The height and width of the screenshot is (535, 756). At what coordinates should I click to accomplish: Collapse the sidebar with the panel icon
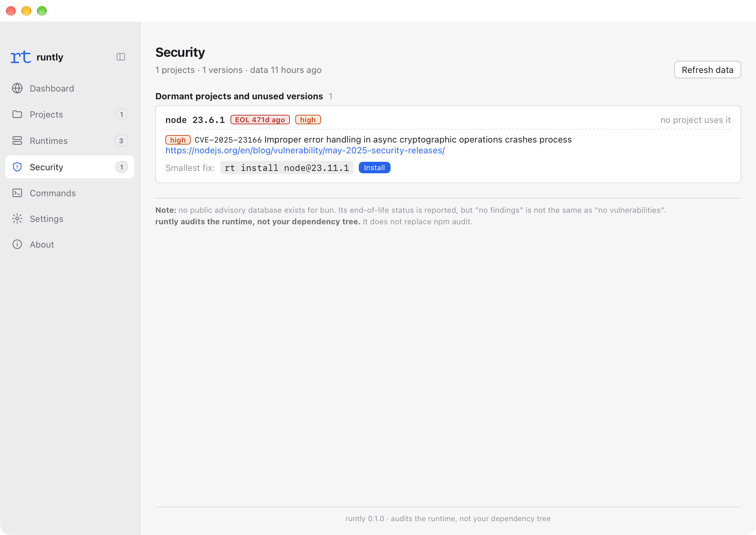click(120, 57)
